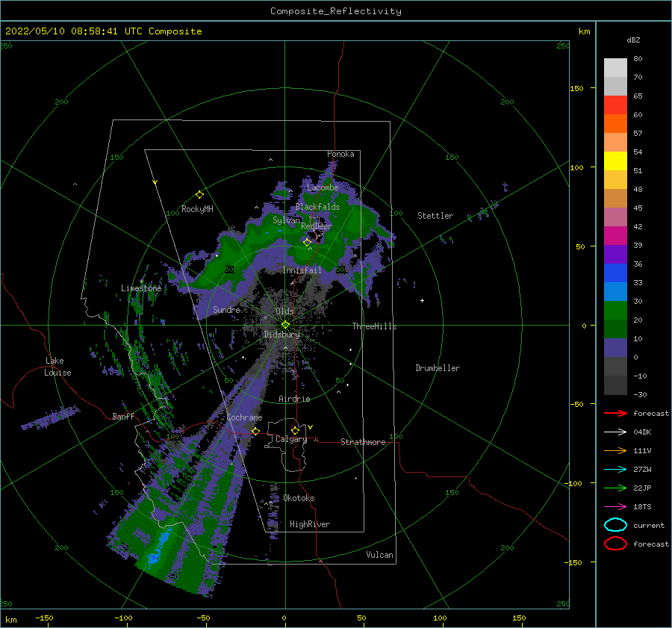Viewport: 672px width, 628px height.
Task: Click the 111V legend label
Action: click(x=642, y=450)
